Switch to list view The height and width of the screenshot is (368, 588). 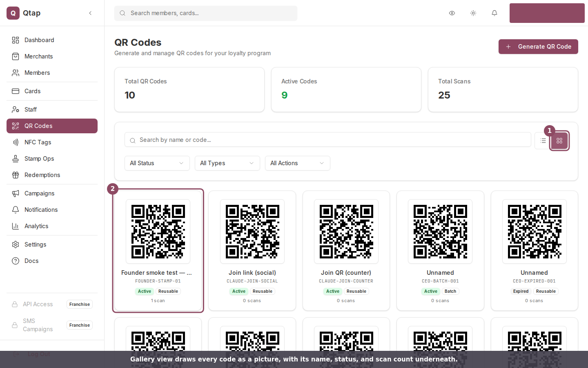coord(543,141)
